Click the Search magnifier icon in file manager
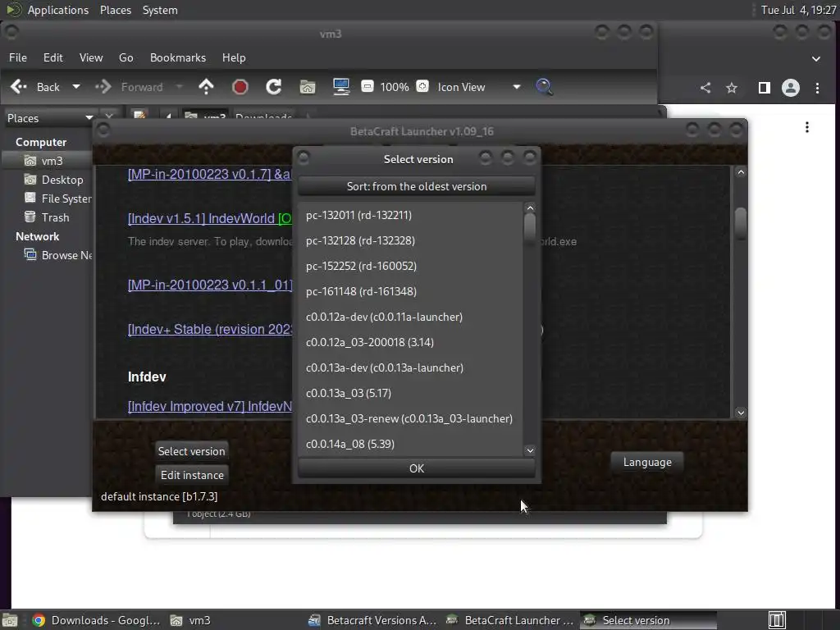Image resolution: width=840 pixels, height=630 pixels. click(x=544, y=87)
